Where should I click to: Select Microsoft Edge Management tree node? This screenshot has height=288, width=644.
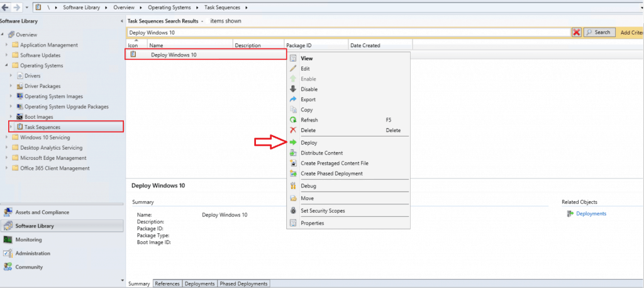(53, 158)
